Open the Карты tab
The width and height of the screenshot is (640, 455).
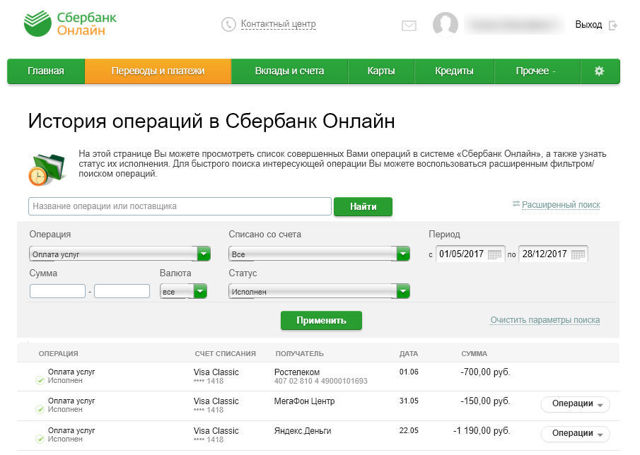(381, 71)
